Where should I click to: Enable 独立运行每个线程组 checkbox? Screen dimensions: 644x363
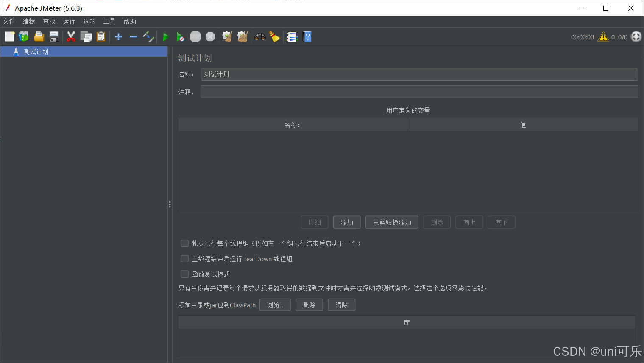click(184, 243)
